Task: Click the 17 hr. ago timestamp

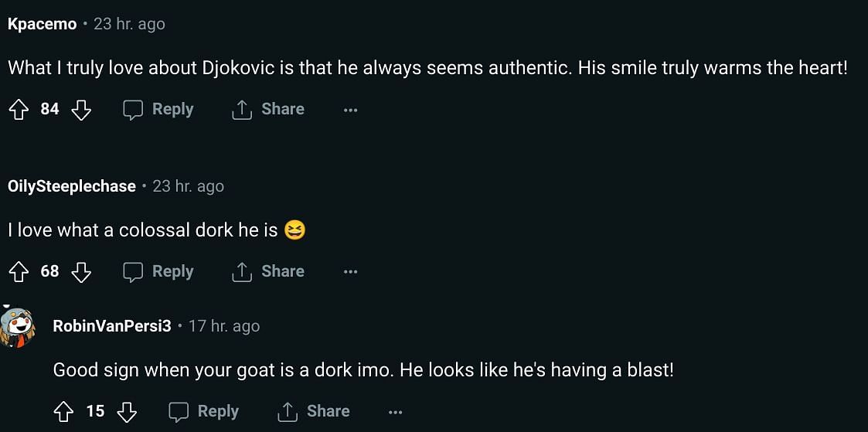Action: pyautogui.click(x=224, y=326)
